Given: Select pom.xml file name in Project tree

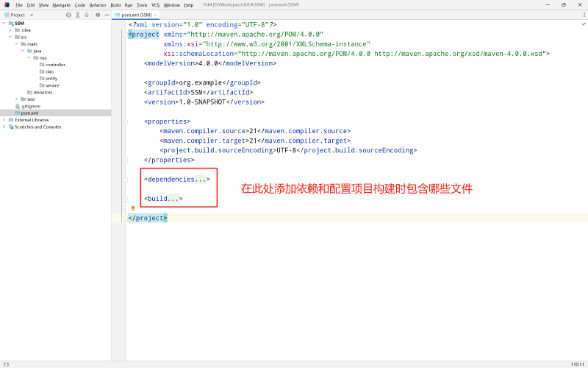Looking at the screenshot, I should 29,113.
